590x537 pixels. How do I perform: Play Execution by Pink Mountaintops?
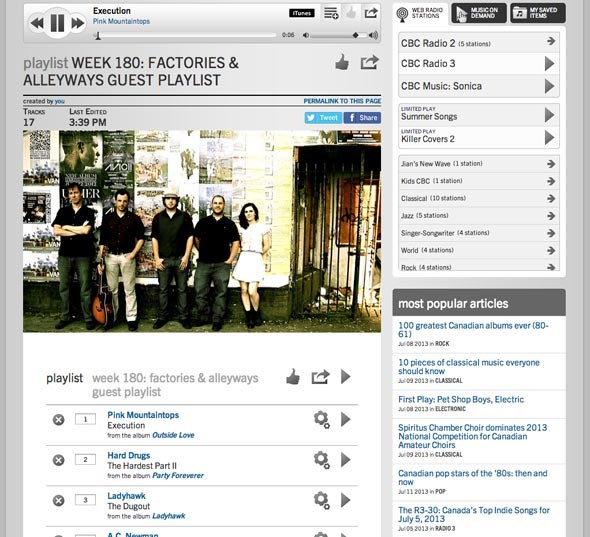click(345, 419)
